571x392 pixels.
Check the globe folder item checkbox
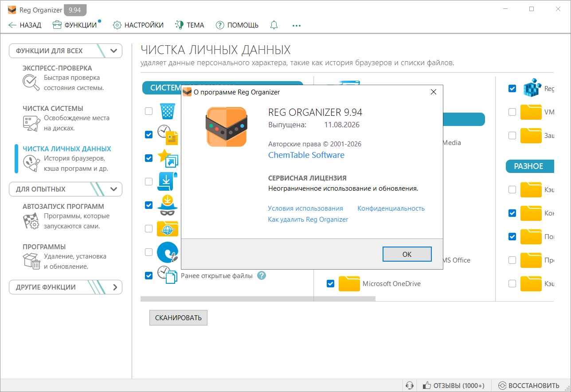tap(149, 228)
